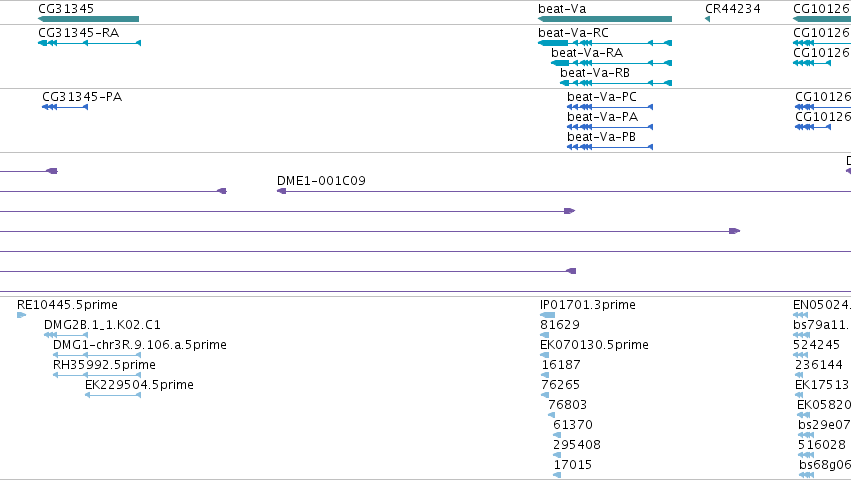Select the CG31345-RA transcript
Screen dimensions: 851x480
pos(90,43)
